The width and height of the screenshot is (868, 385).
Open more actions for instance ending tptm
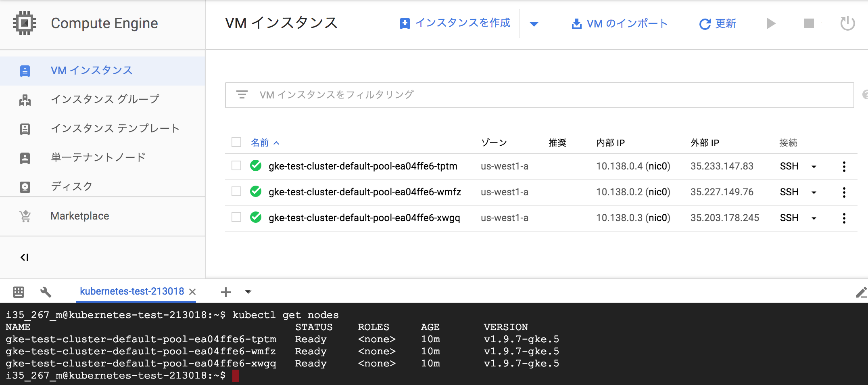coord(844,167)
